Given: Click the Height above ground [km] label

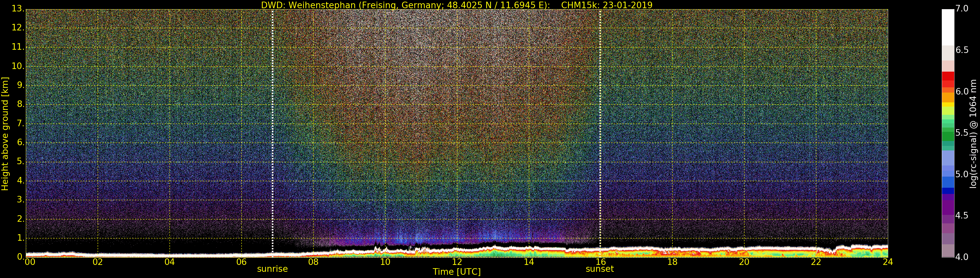Looking at the screenshot, I should point(5,133).
